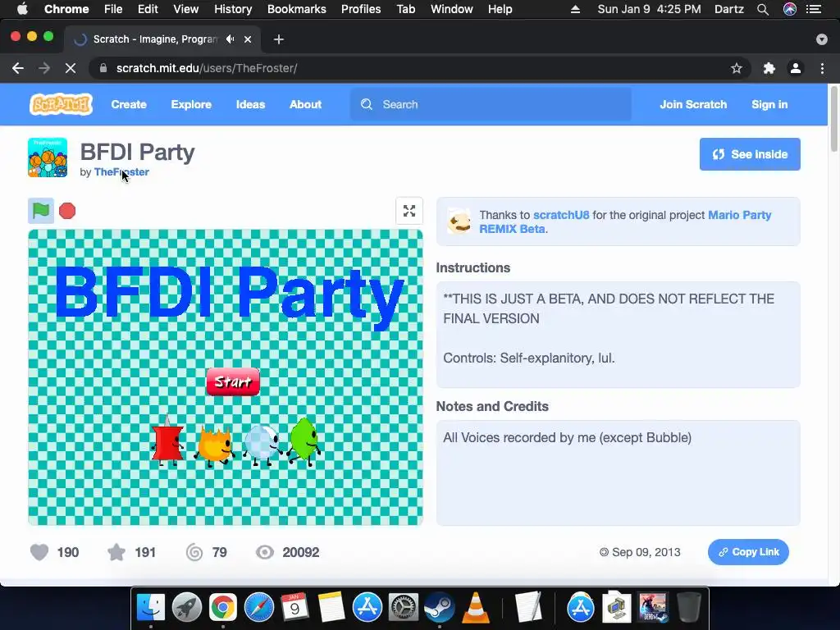Open the Chrome menu in the menu bar
840x630 pixels.
(x=66, y=9)
